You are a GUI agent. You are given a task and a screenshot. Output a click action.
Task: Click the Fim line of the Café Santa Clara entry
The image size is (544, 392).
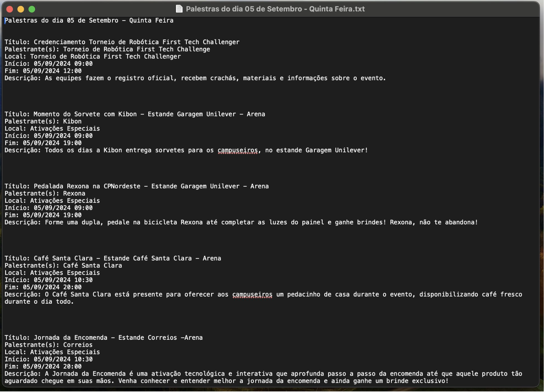[x=43, y=287]
